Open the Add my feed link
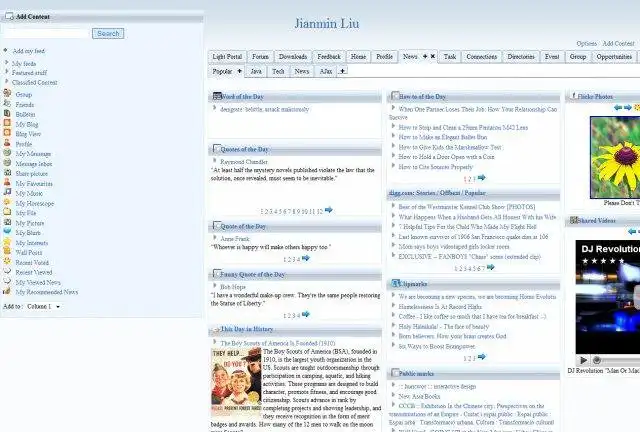Image resolution: width=640 pixels, height=432 pixels. click(x=29, y=51)
